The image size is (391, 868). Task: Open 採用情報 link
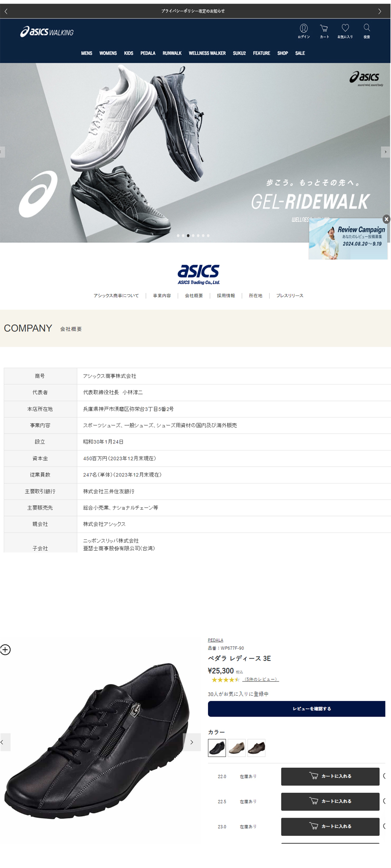[226, 296]
